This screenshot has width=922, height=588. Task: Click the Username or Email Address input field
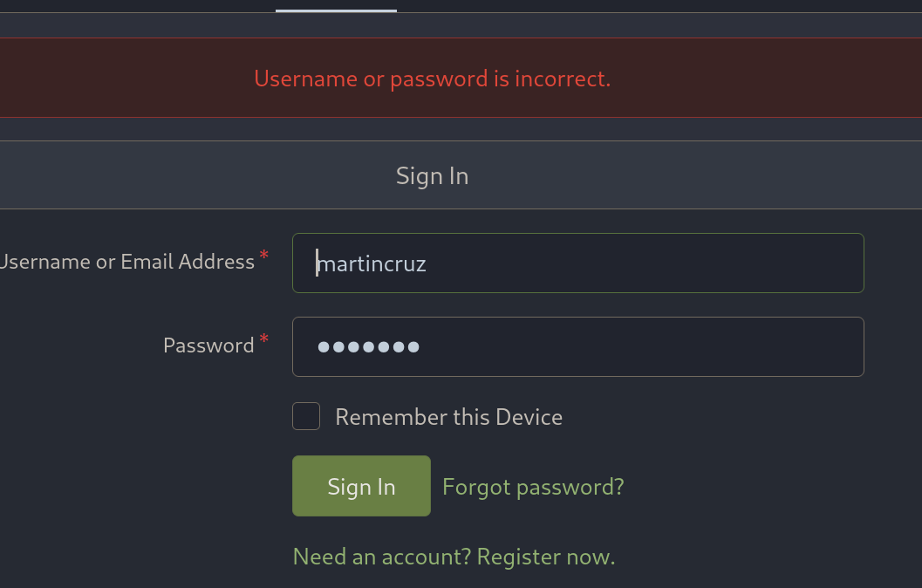tap(577, 263)
